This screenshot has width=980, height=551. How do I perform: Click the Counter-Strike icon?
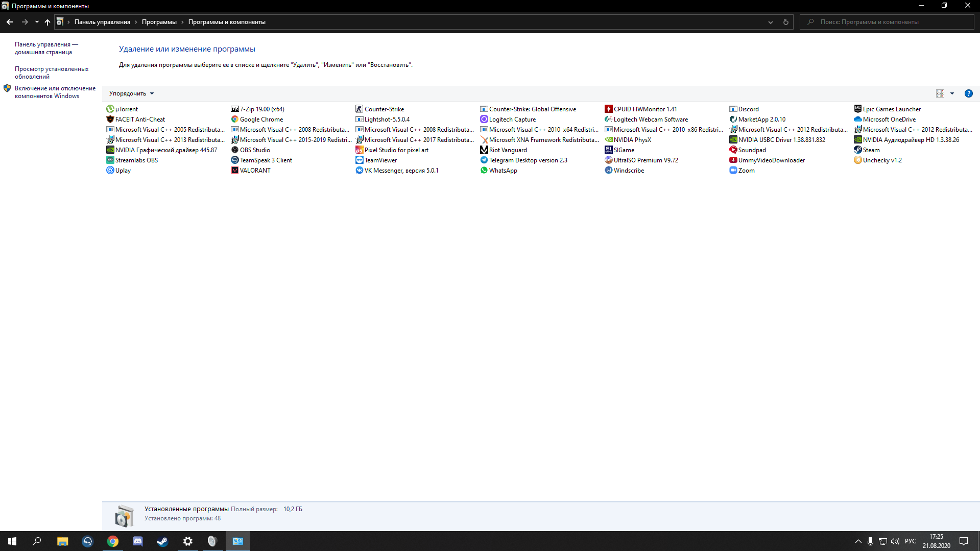[359, 109]
